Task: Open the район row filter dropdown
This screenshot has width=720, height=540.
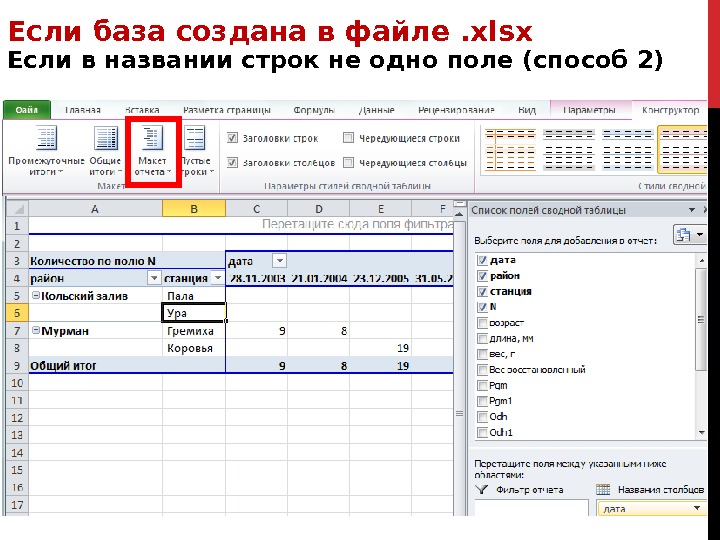Action: pyautogui.click(x=154, y=278)
